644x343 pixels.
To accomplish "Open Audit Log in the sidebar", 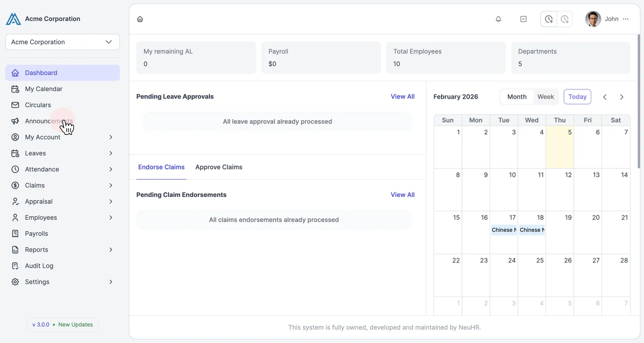I will 63,266.
